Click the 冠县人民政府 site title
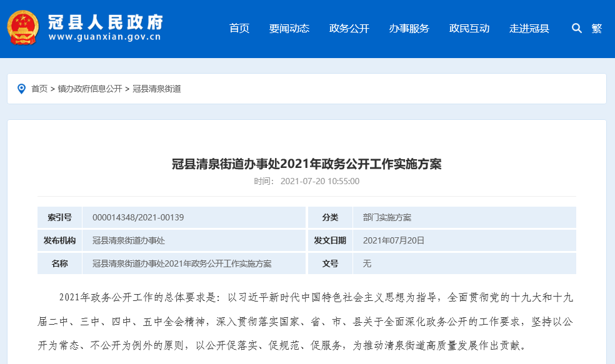The image size is (615, 364). click(x=106, y=22)
